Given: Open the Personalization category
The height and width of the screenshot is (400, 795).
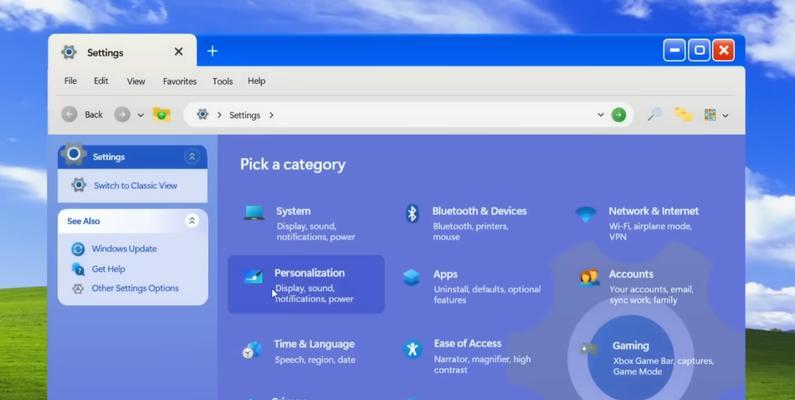Looking at the screenshot, I should (306, 284).
